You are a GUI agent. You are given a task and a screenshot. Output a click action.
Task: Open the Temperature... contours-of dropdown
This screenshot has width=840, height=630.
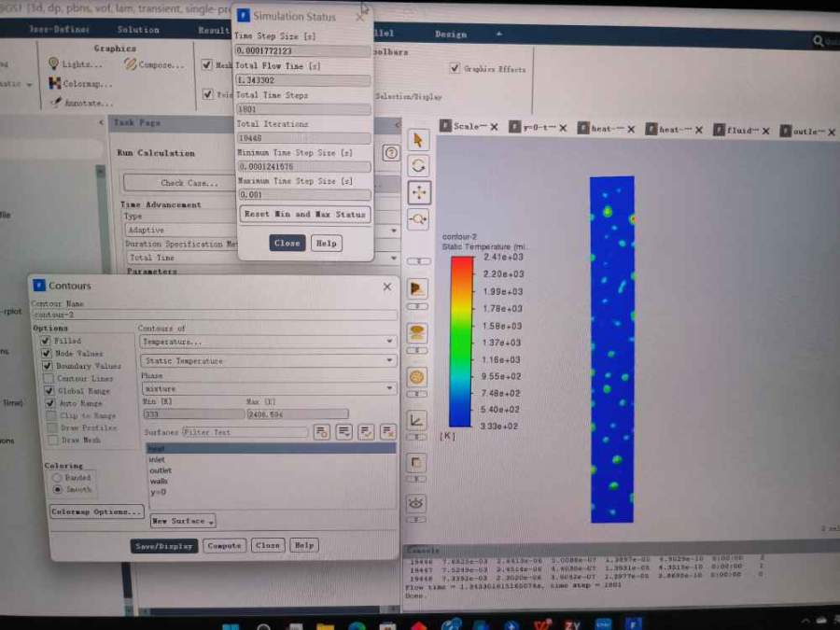tap(268, 342)
